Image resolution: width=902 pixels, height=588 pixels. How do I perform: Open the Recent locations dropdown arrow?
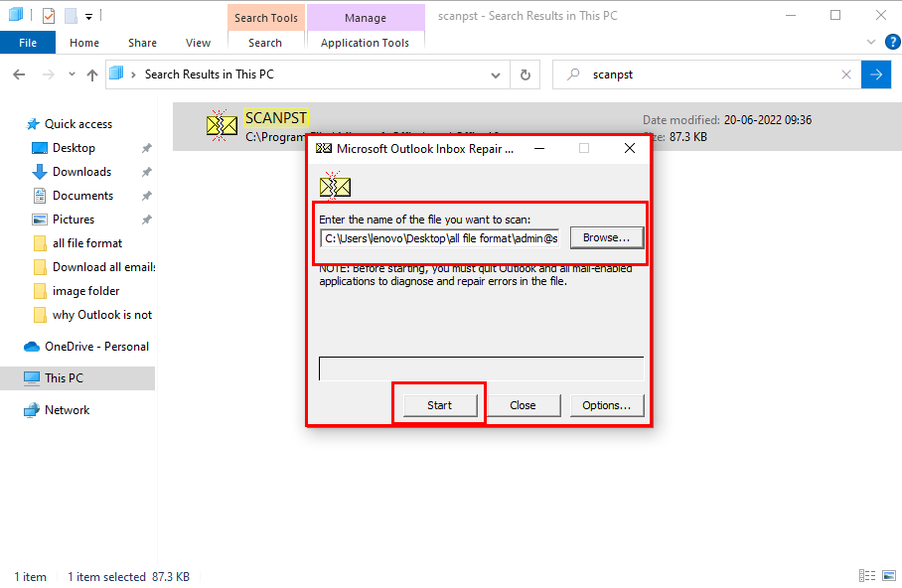pos(72,74)
